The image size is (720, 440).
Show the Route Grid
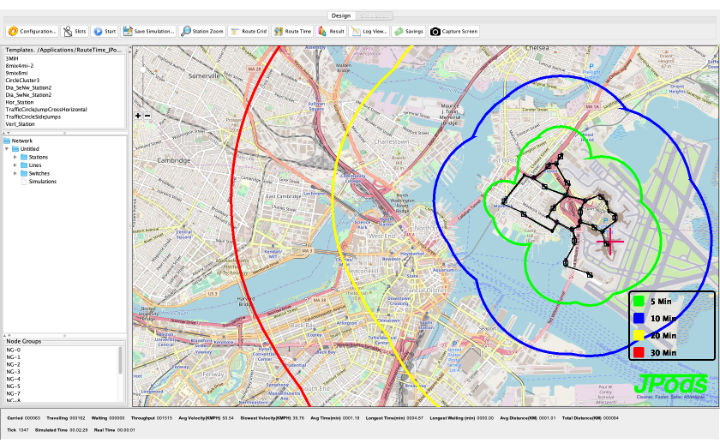(x=248, y=31)
